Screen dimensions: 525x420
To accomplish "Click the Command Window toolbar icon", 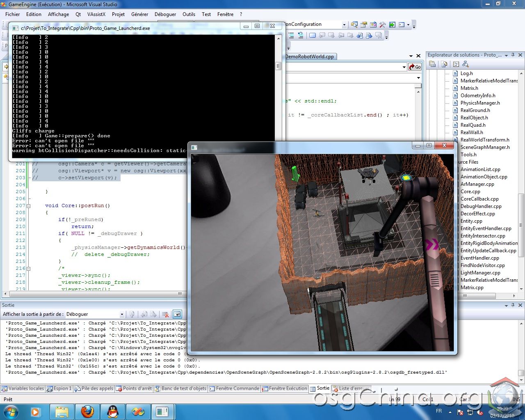I will pyautogui.click(x=402, y=25).
